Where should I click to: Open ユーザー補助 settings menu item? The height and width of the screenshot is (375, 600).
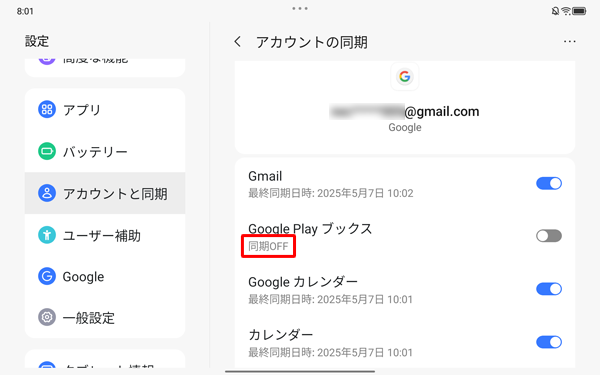105,235
